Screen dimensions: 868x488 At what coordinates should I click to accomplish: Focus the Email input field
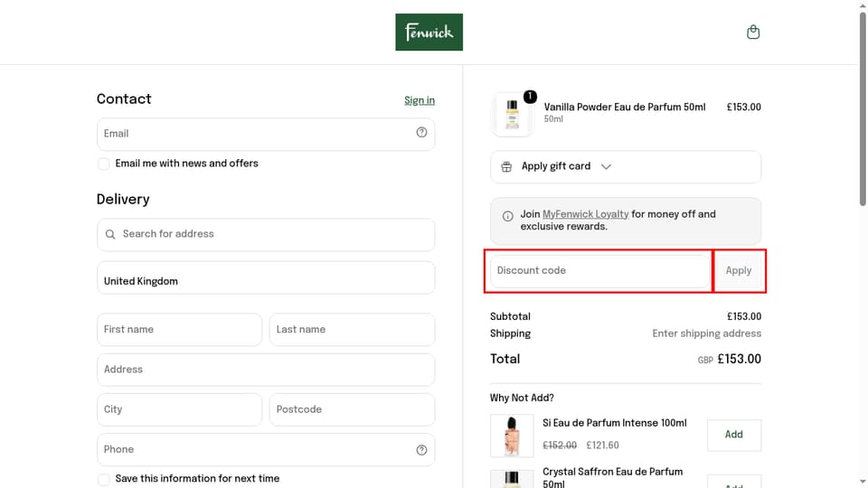click(266, 134)
